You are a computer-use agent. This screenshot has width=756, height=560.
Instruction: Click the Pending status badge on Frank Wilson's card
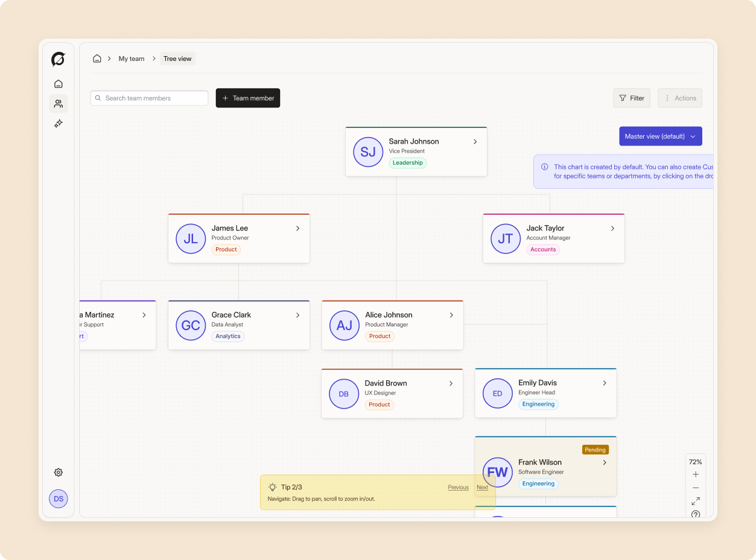click(595, 450)
